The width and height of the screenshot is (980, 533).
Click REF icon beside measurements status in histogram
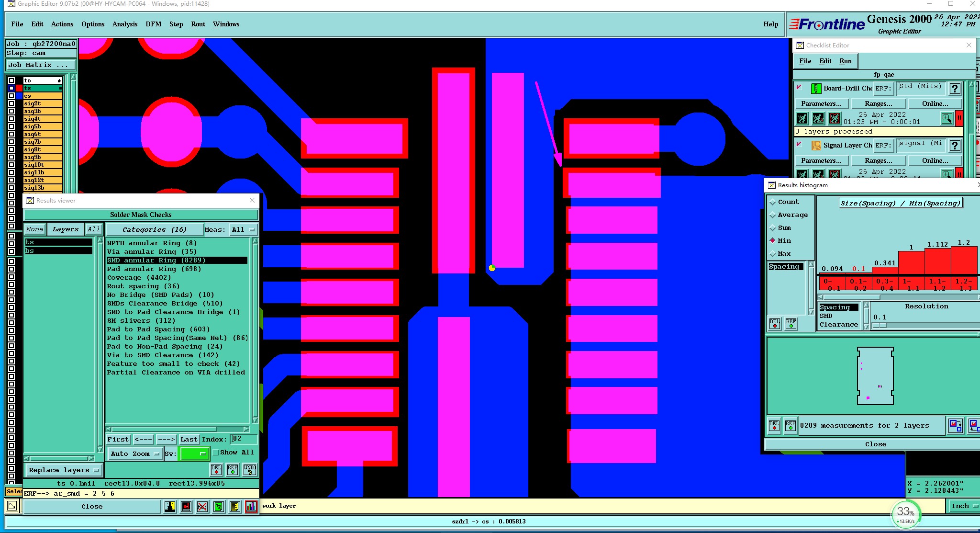[x=791, y=425]
